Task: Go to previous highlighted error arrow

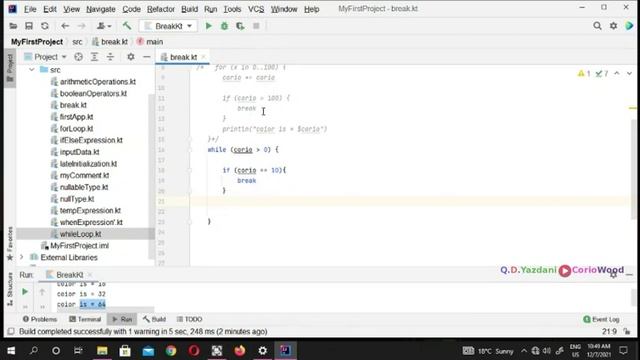Action: [x=617, y=73]
